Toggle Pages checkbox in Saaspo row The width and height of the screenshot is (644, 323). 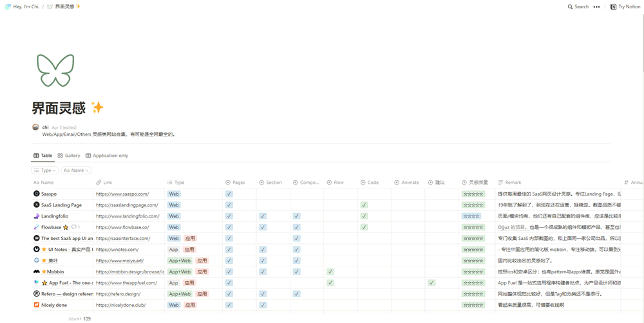(229, 194)
